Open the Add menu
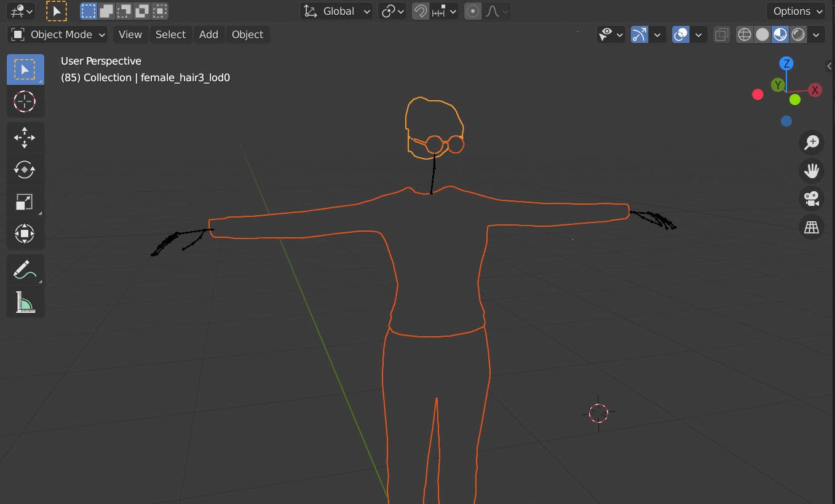 tap(208, 34)
